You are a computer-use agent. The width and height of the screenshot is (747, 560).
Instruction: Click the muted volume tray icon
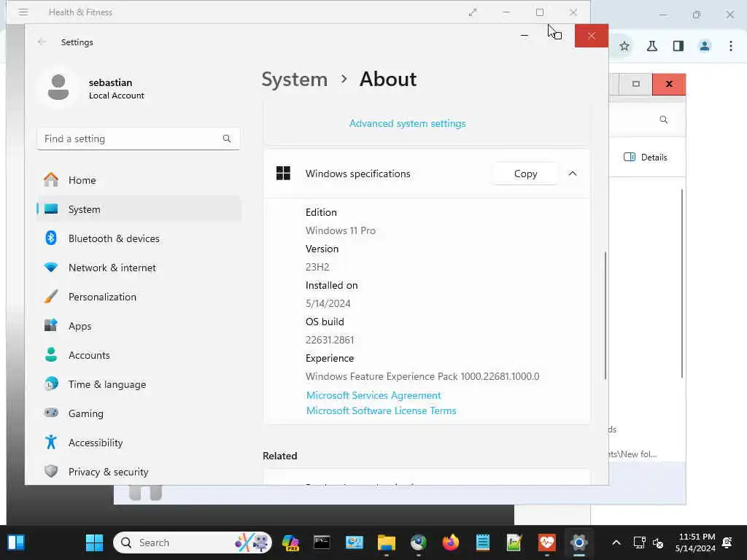click(659, 542)
